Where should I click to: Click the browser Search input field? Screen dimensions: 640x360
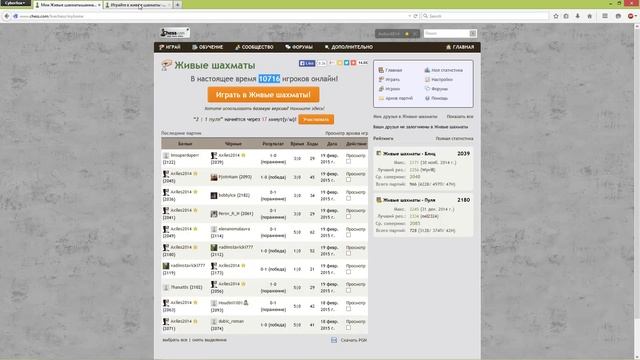pos(485,16)
